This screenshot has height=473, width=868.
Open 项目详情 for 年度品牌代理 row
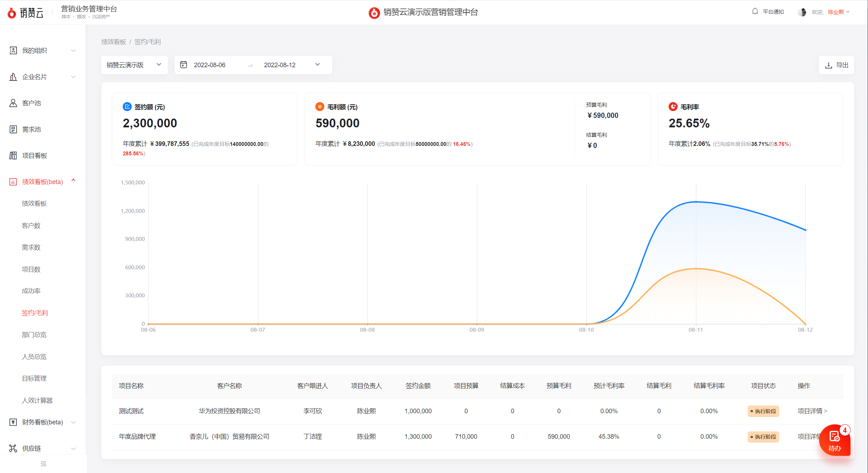[809, 436]
